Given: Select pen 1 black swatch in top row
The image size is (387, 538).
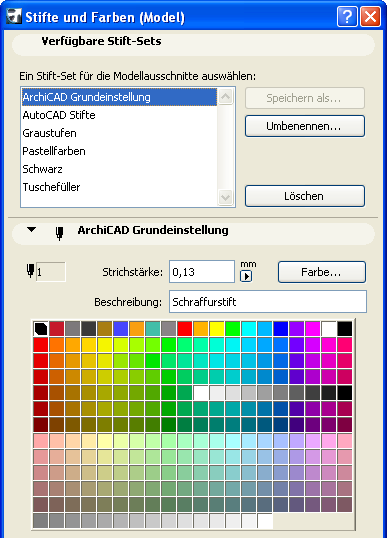Looking at the screenshot, I should coord(40,329).
